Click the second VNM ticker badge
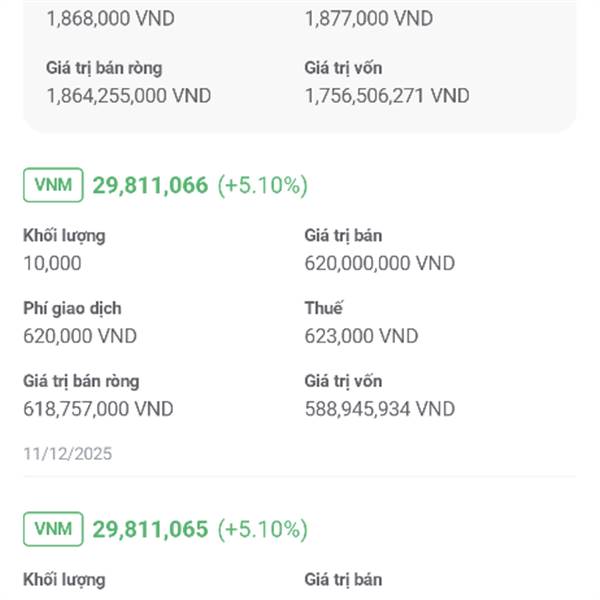This screenshot has width=600, height=600. [53, 529]
